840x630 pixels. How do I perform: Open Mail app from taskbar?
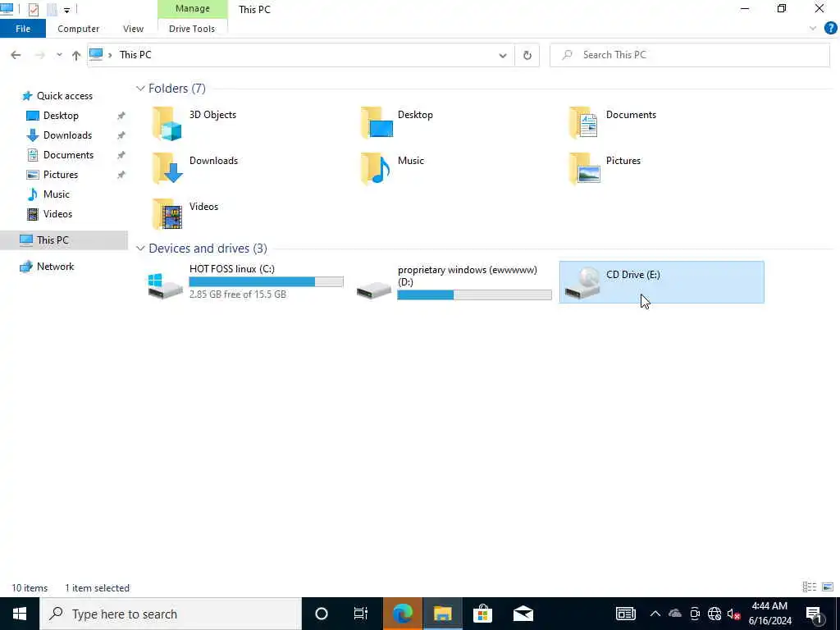point(523,614)
